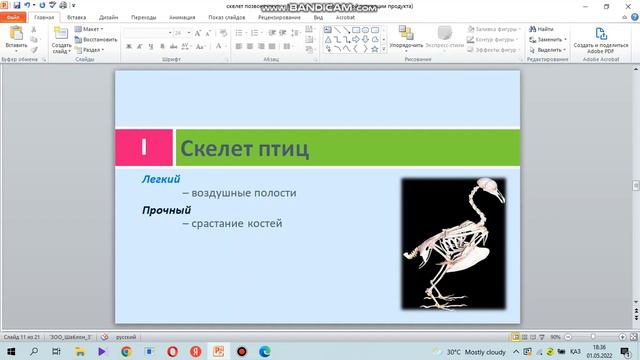The width and height of the screenshot is (640, 360).
Task: Clear all formatting with the eraser icon
Action: click(x=223, y=33)
